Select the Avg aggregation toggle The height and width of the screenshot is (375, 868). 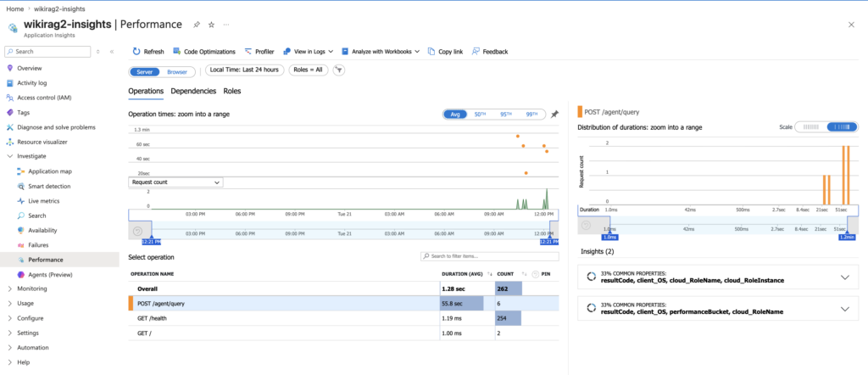[x=455, y=114]
